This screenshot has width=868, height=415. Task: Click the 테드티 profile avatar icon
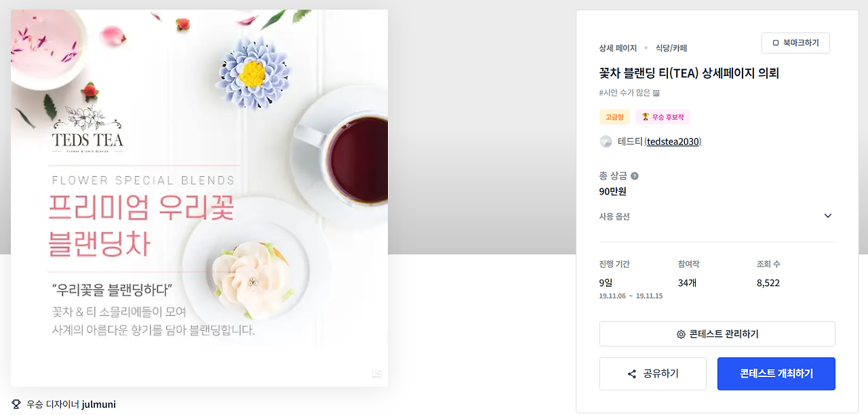pyautogui.click(x=606, y=142)
